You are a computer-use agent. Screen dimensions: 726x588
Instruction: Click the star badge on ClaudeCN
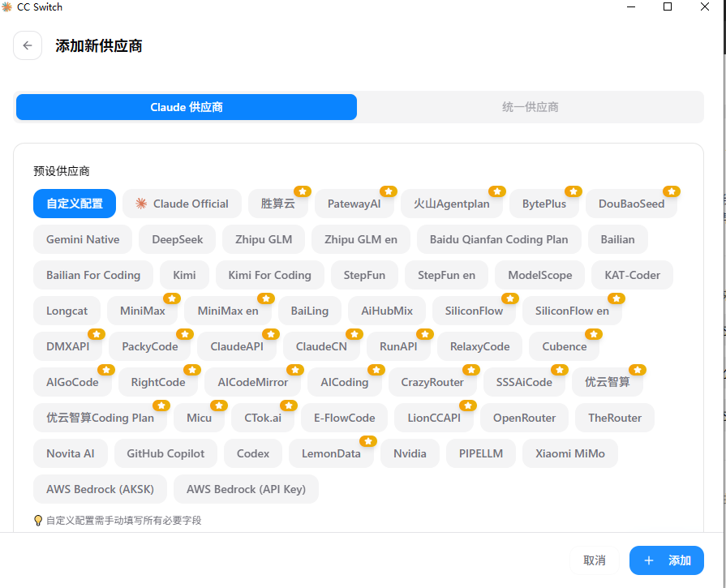[354, 334]
